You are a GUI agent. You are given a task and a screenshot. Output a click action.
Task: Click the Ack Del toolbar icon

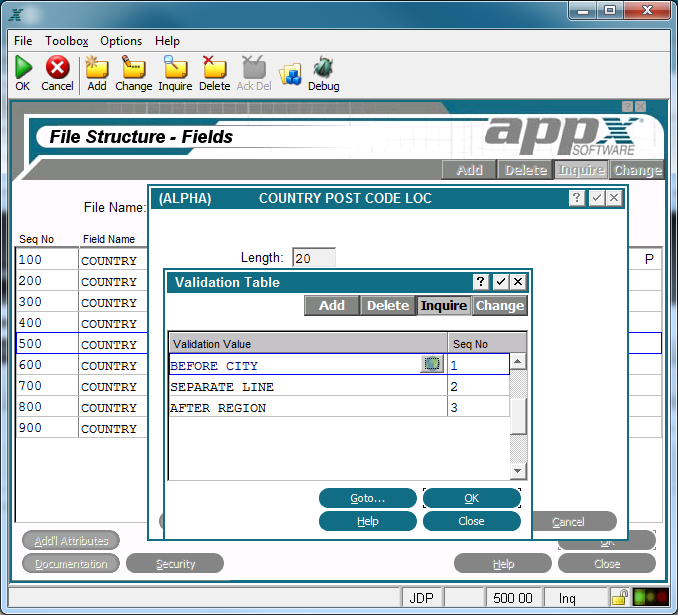(254, 67)
